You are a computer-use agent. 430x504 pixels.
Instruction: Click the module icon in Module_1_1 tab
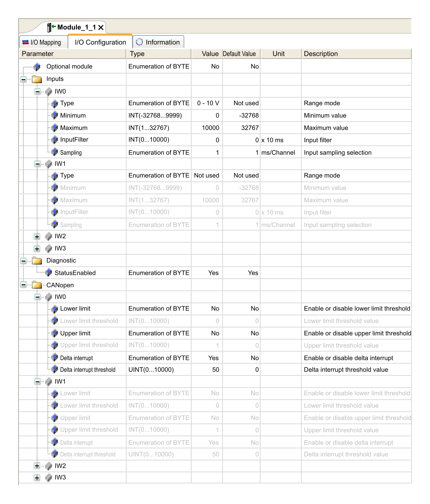[51, 27]
